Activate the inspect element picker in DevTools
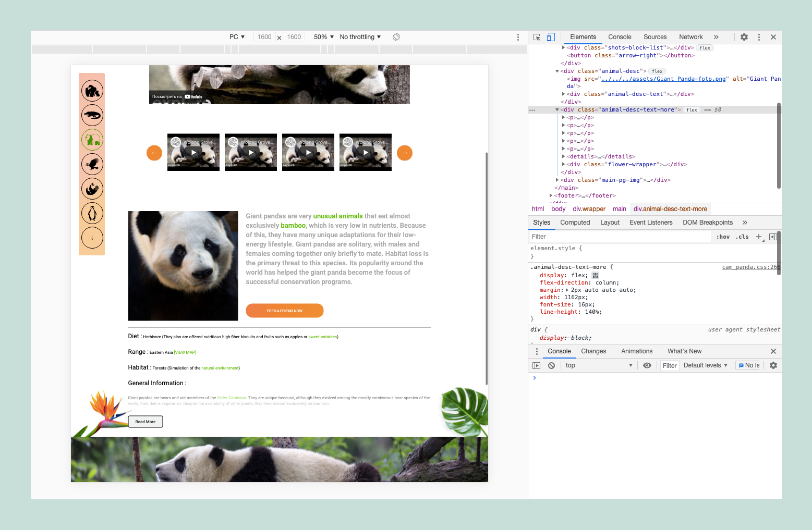 tap(536, 37)
